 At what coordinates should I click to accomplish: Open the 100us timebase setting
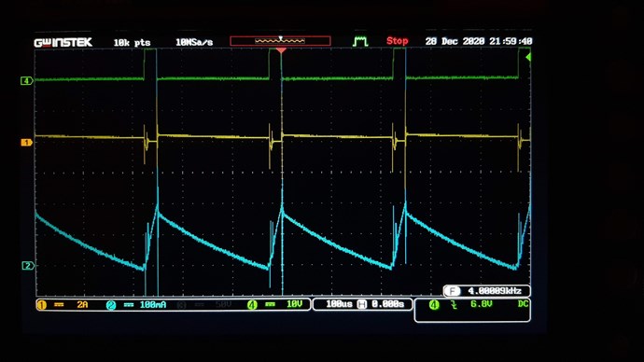coord(339,304)
